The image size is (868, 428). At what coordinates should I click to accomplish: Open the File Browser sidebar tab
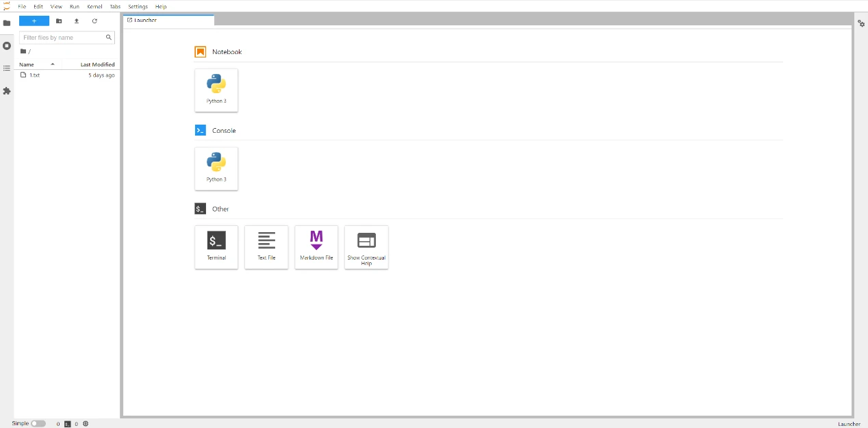coord(7,23)
